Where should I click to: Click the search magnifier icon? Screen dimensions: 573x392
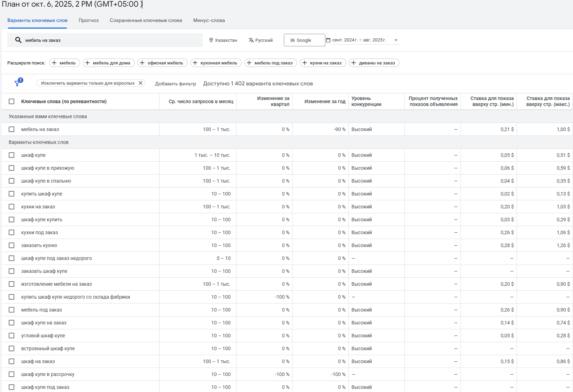point(18,40)
